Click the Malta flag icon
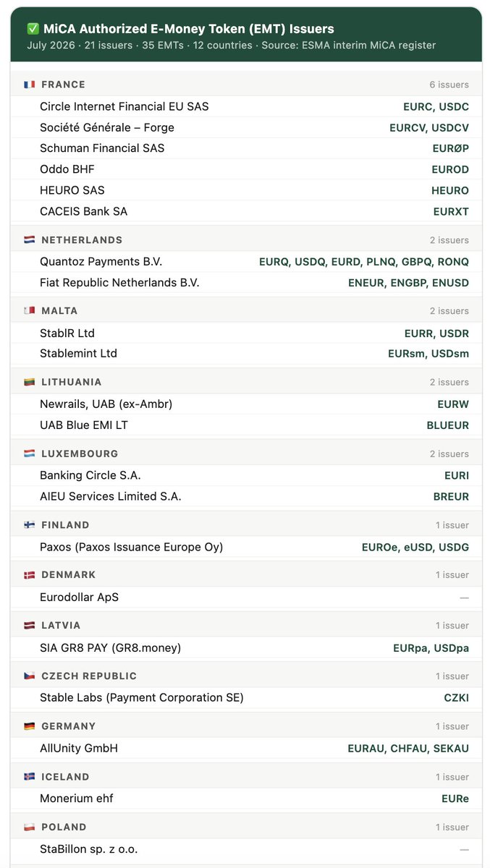The height and width of the screenshot is (868, 490). [29, 311]
